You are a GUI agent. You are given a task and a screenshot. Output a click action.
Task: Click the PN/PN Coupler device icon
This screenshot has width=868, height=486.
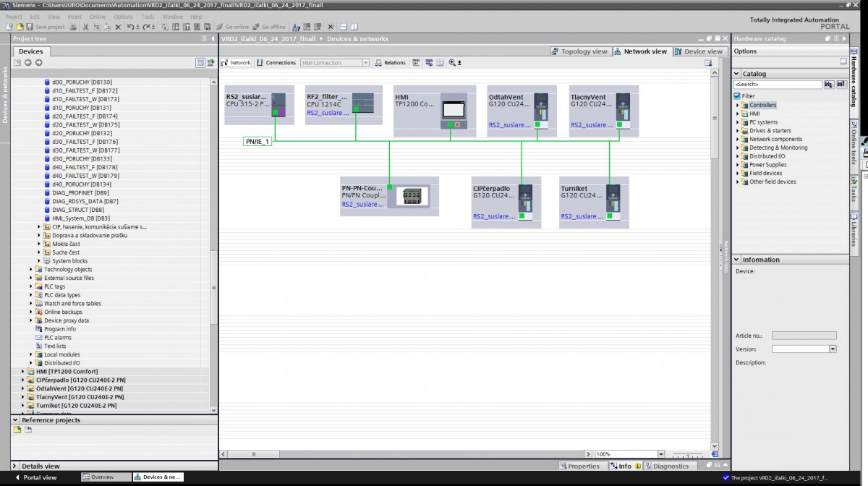pyautogui.click(x=412, y=196)
